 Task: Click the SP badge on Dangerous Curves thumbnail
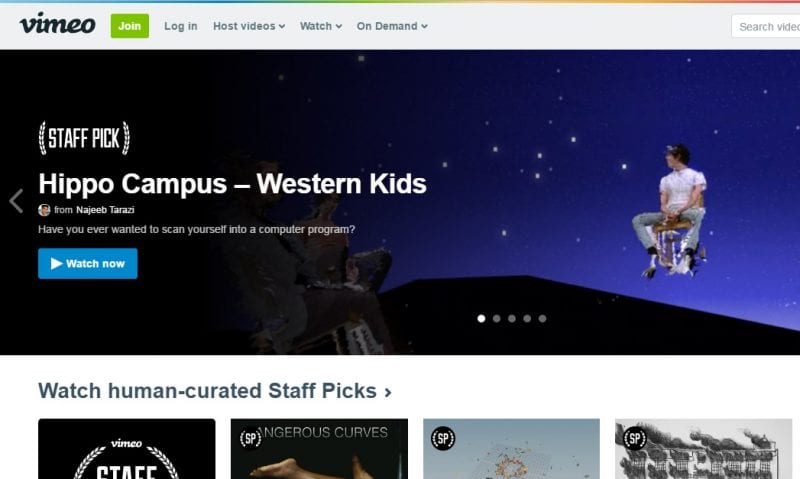tap(251, 438)
